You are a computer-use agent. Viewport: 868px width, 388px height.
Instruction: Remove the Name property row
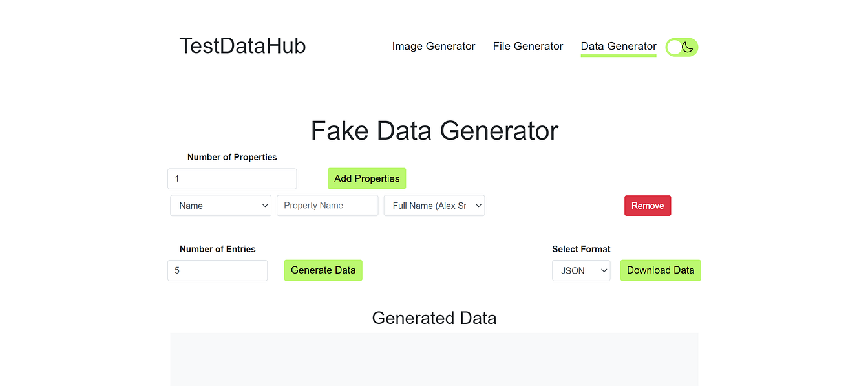[x=647, y=205]
